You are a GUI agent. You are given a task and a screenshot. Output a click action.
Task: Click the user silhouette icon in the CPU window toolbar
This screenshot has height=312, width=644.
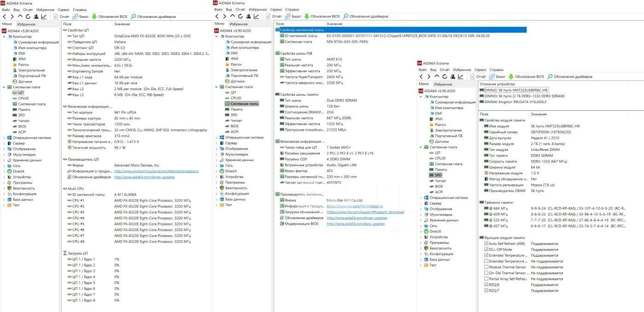pos(36,17)
